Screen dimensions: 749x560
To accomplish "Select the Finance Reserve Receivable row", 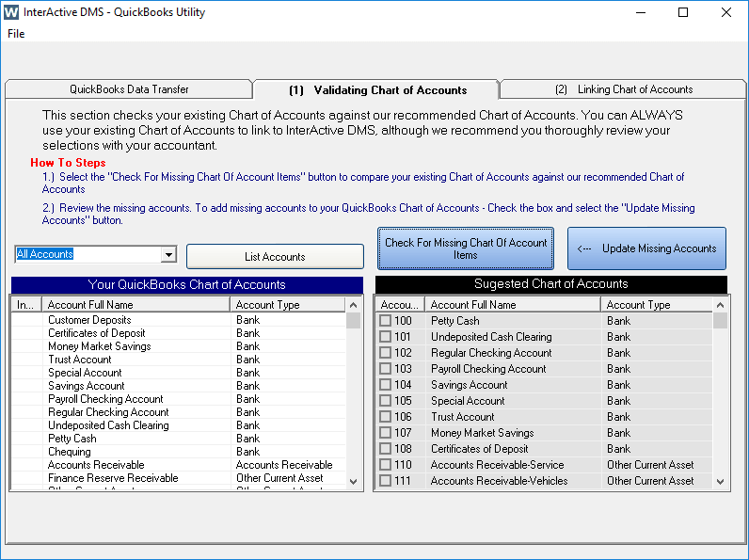I will [178, 478].
